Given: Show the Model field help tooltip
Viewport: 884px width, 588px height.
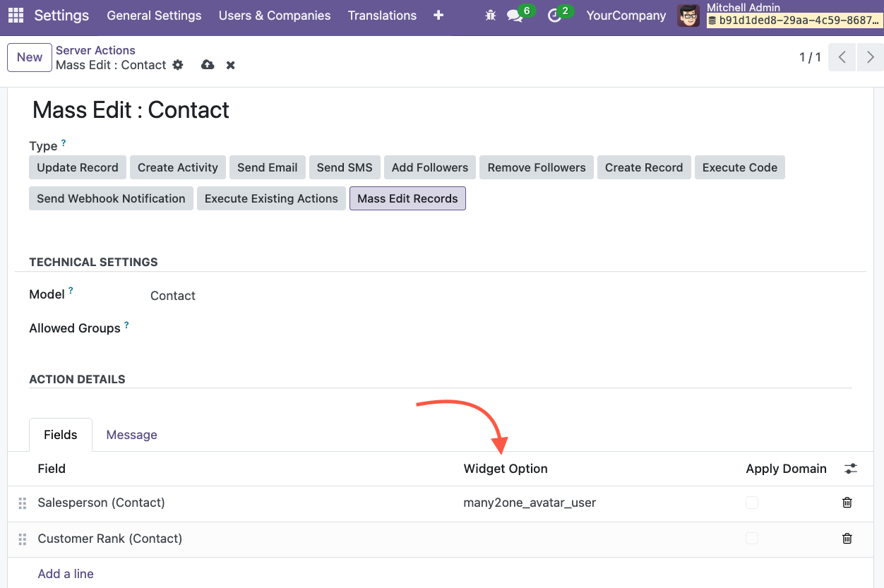Looking at the screenshot, I should pos(71,291).
